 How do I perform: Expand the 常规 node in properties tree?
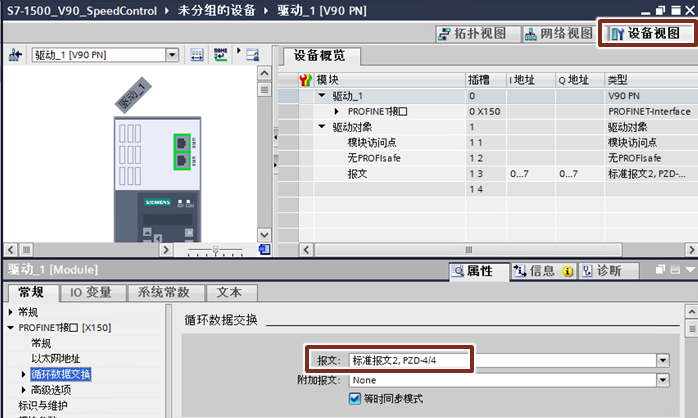pos(11,312)
